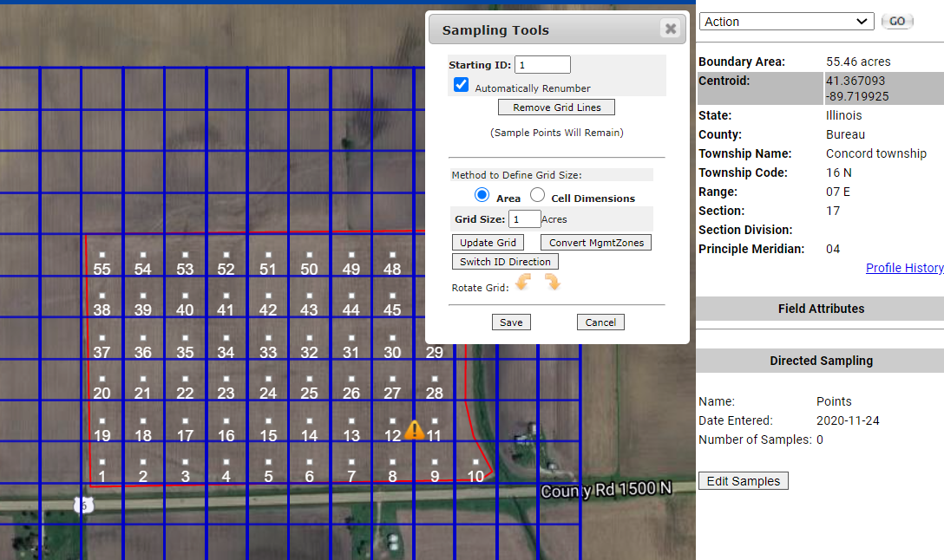Click the Directed Sampling section header
Image resolution: width=944 pixels, height=560 pixels.
point(820,361)
